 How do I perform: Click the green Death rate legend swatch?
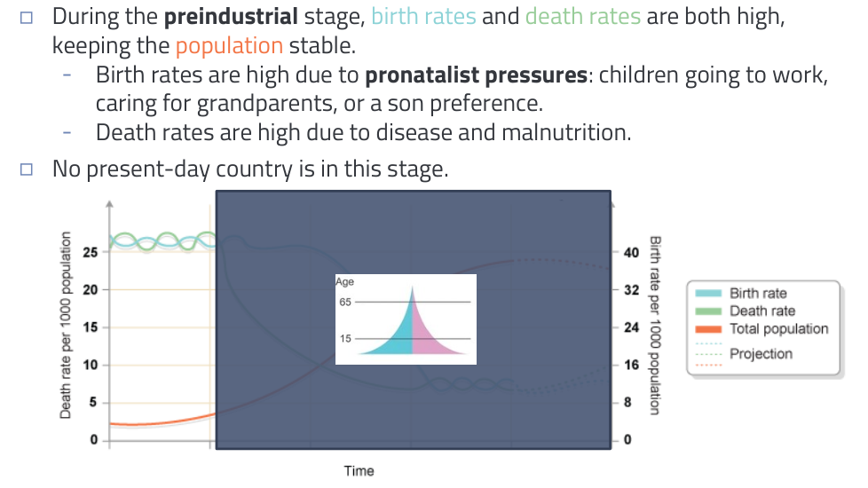tap(706, 311)
